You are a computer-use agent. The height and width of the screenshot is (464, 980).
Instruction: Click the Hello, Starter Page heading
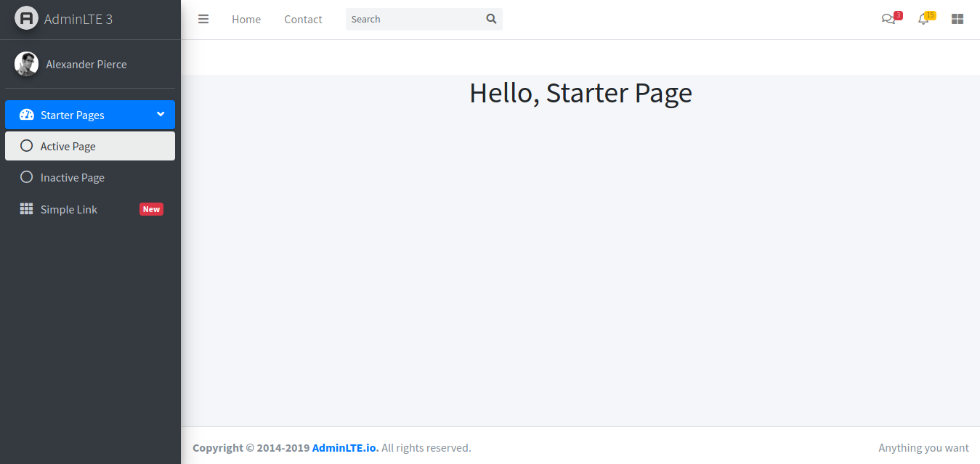(x=580, y=93)
